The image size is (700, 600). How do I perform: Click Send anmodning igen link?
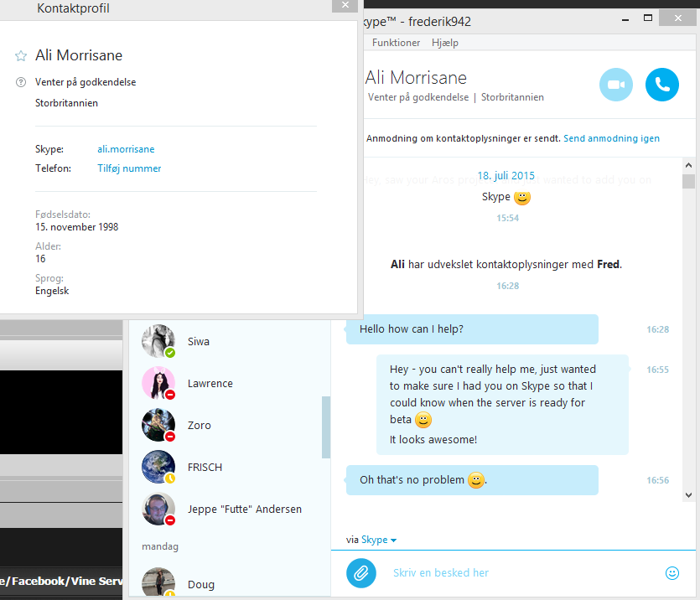(611, 139)
